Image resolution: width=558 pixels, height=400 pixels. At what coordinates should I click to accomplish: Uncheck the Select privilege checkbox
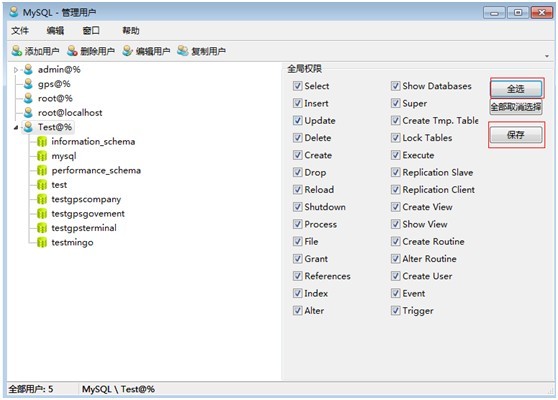click(x=298, y=86)
